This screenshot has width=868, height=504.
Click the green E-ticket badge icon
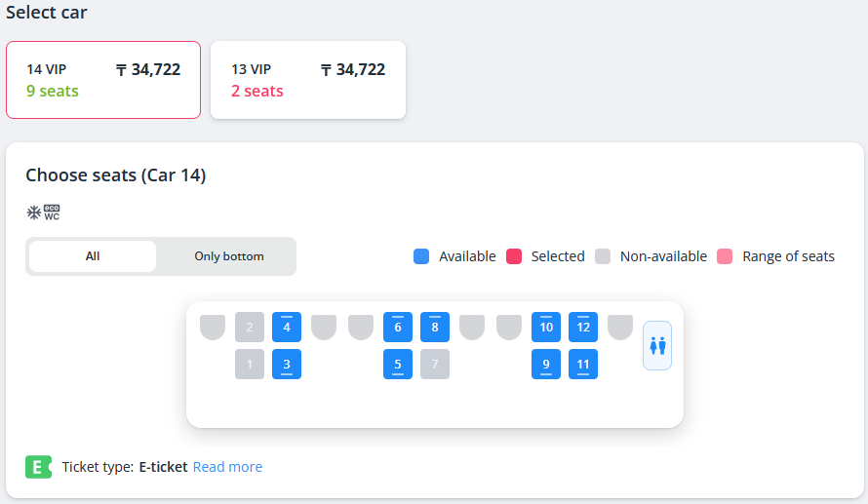(38, 467)
